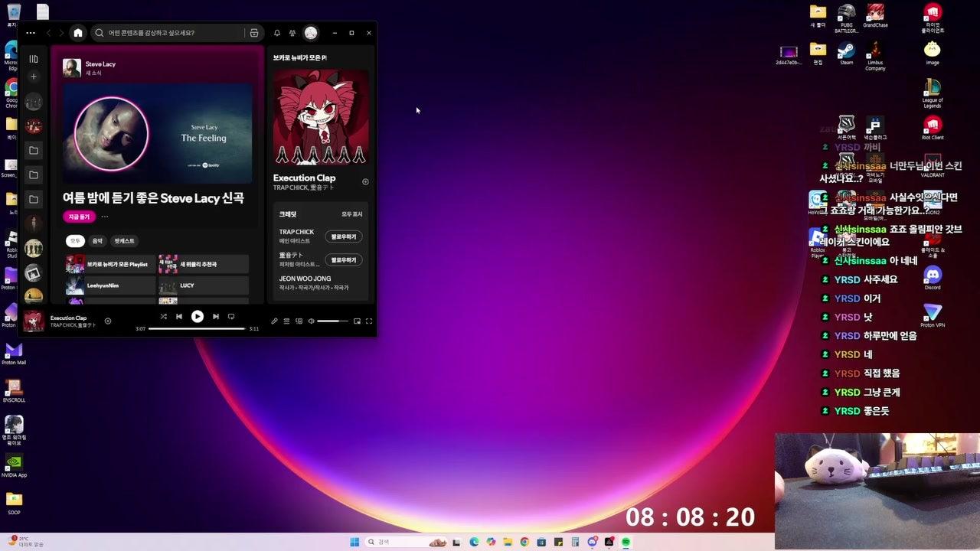Open connect to a device icon
This screenshot has width=980, height=551.
coord(299,321)
